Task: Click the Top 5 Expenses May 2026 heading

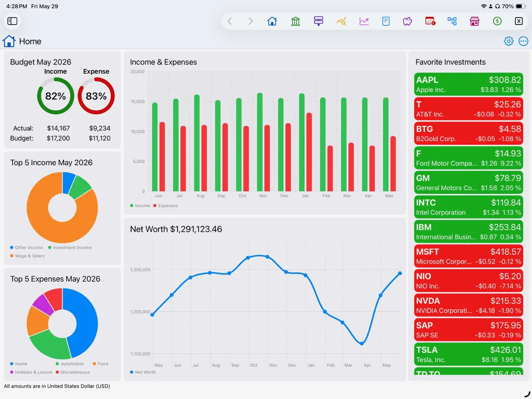Action: 55,279
